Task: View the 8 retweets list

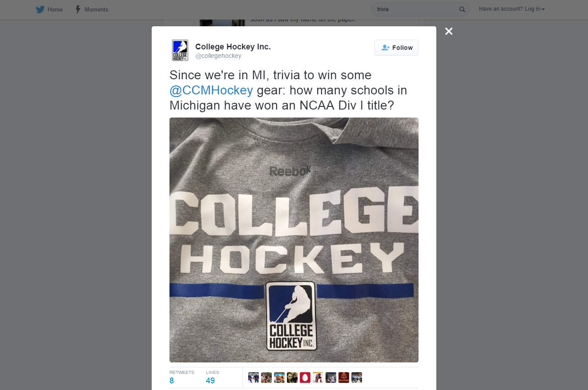Action: [172, 380]
